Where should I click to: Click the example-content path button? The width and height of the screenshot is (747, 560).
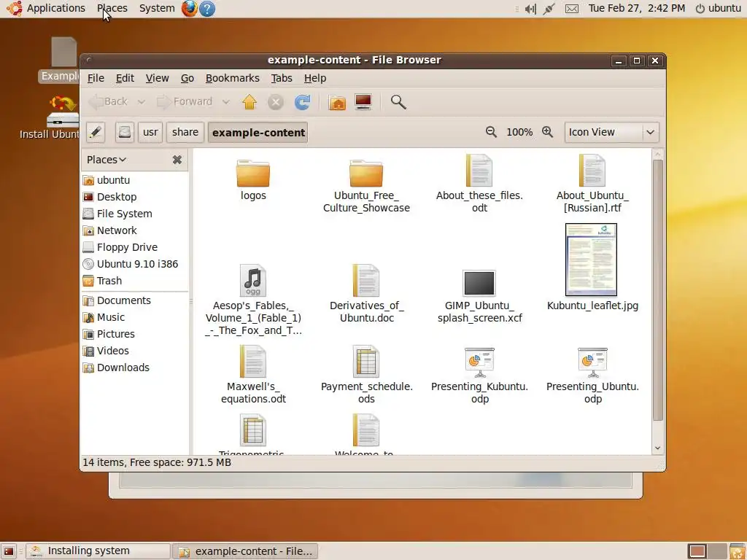(x=258, y=133)
